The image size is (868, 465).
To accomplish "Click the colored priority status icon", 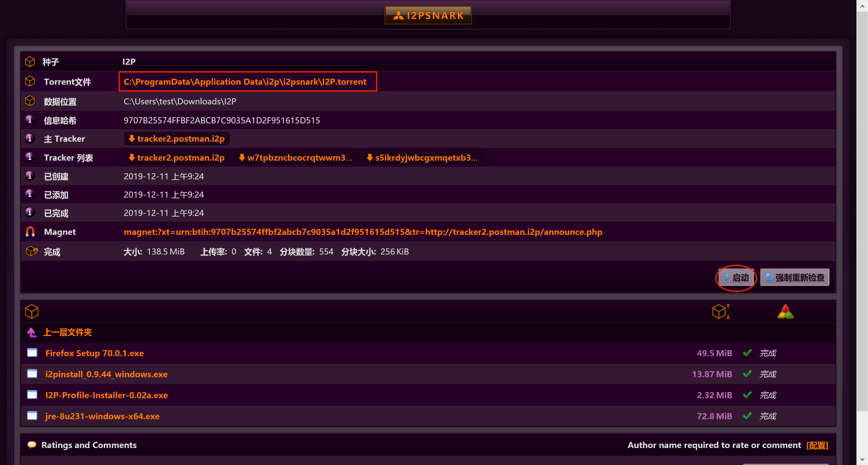I will point(785,311).
